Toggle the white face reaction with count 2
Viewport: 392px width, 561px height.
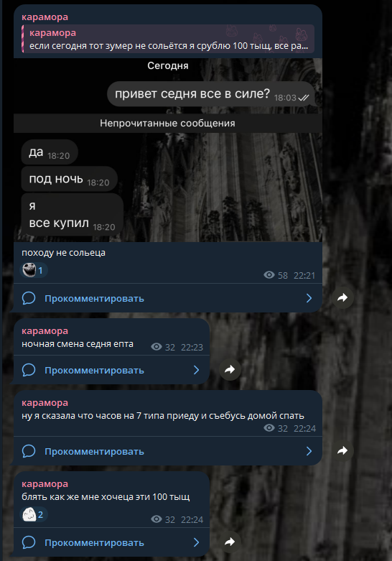(x=34, y=514)
